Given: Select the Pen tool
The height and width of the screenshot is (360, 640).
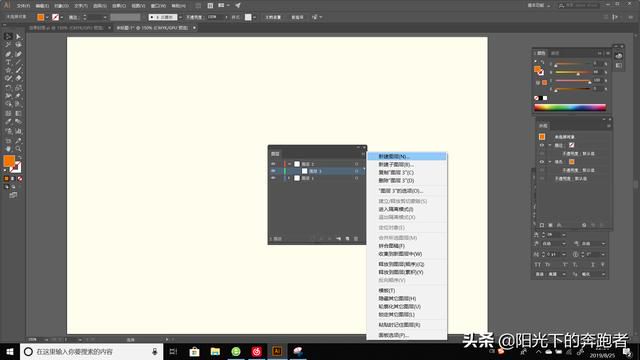Looking at the screenshot, I should pyautogui.click(x=8, y=53).
